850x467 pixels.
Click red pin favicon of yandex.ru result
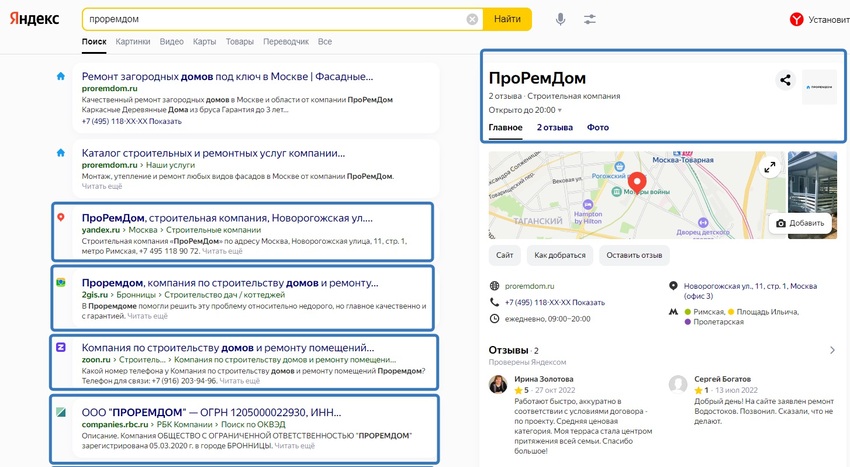click(61, 217)
